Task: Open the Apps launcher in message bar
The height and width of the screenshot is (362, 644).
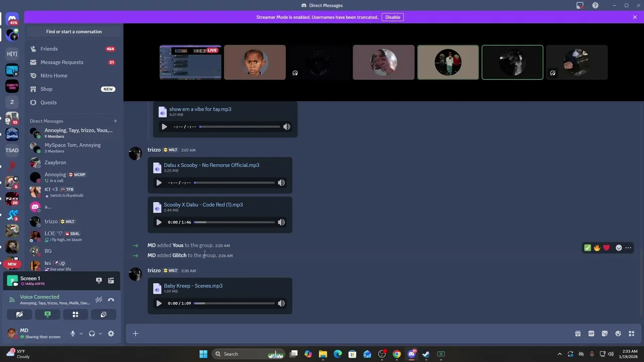Action: click(631, 333)
